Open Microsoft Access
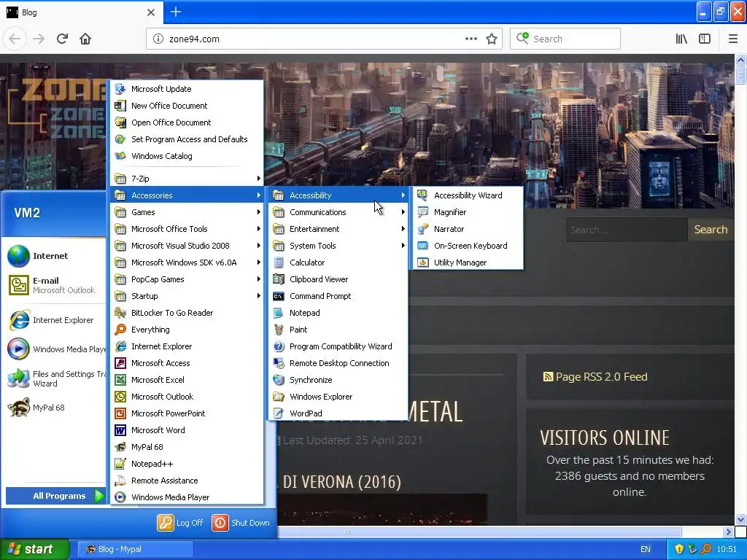 point(187,363)
